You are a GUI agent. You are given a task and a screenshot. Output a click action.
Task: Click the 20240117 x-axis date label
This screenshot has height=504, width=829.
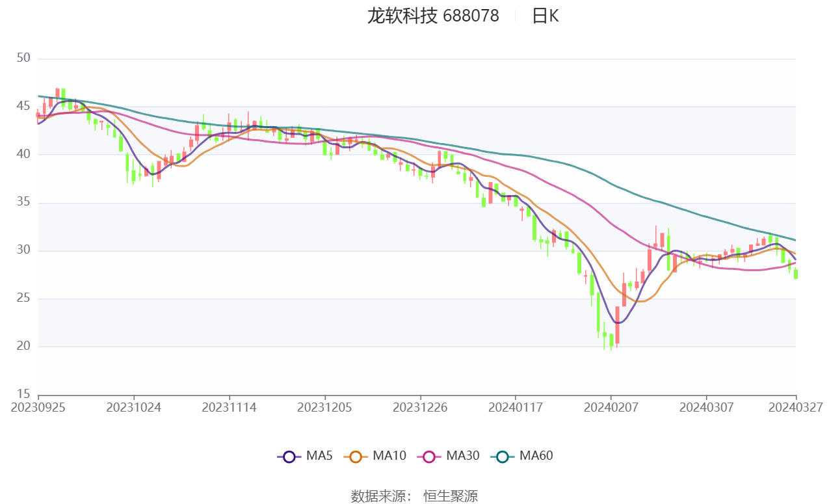516,407
